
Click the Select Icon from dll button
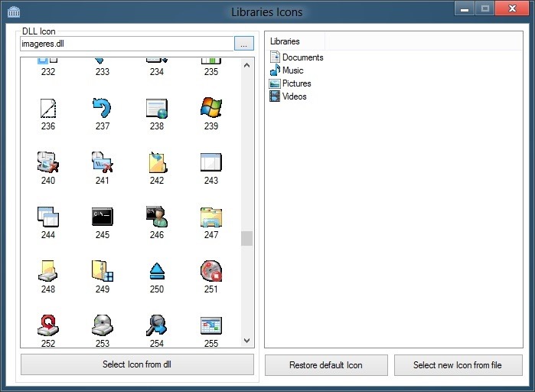[x=137, y=364]
